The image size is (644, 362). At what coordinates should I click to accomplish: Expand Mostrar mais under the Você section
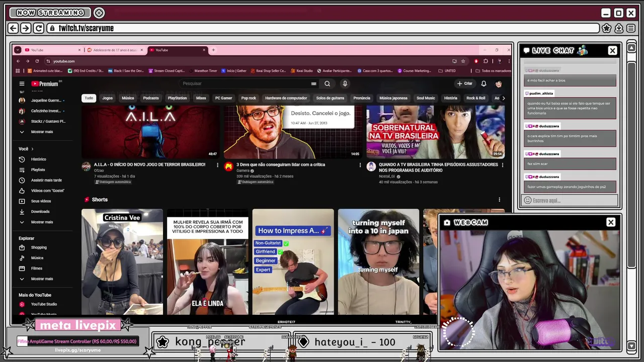tap(42, 222)
